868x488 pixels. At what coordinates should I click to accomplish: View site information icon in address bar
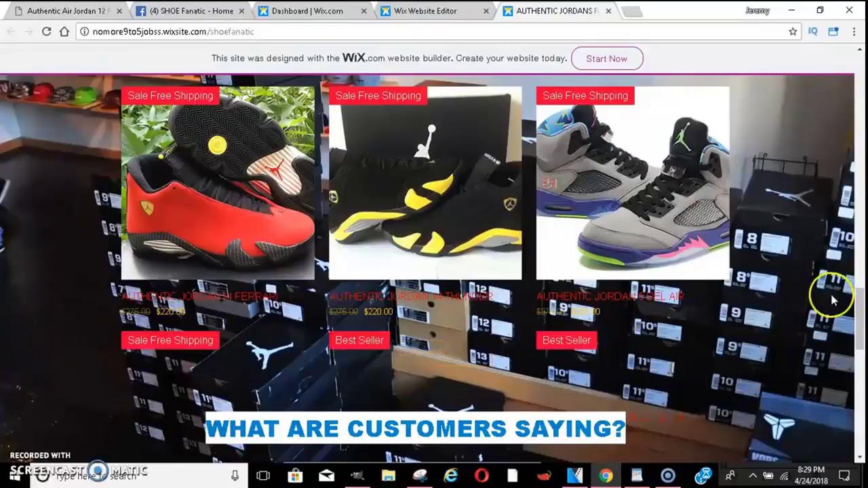(x=84, y=31)
